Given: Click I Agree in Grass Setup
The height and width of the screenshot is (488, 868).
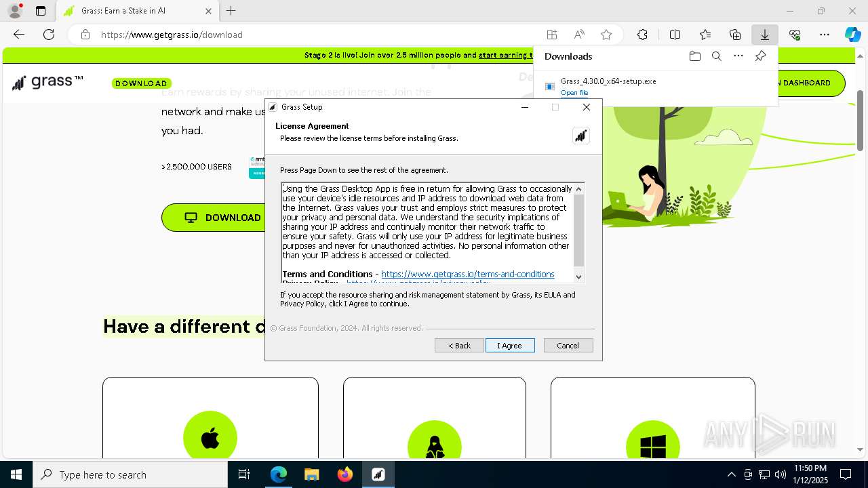Looking at the screenshot, I should (x=510, y=346).
